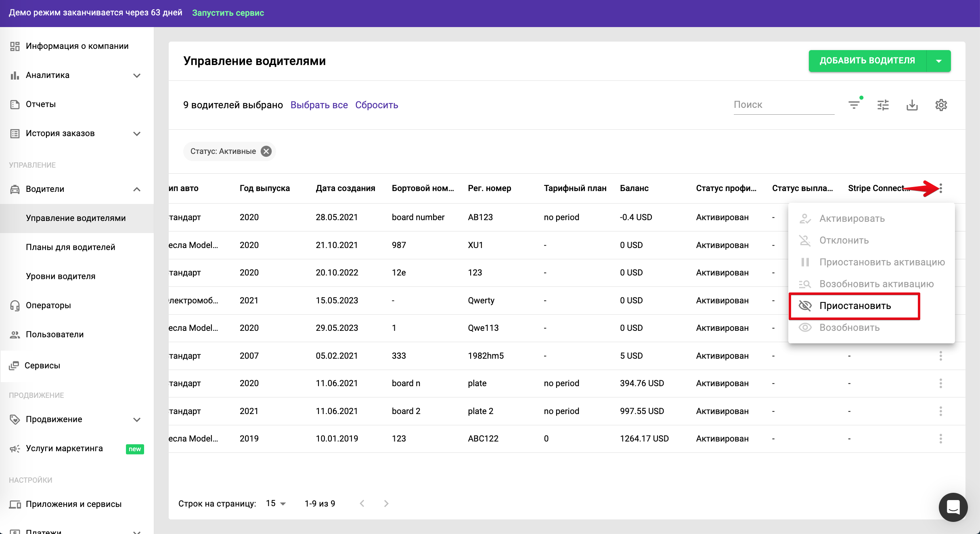Click the Сбросить link
Image resolution: width=980 pixels, height=534 pixels.
tap(377, 105)
